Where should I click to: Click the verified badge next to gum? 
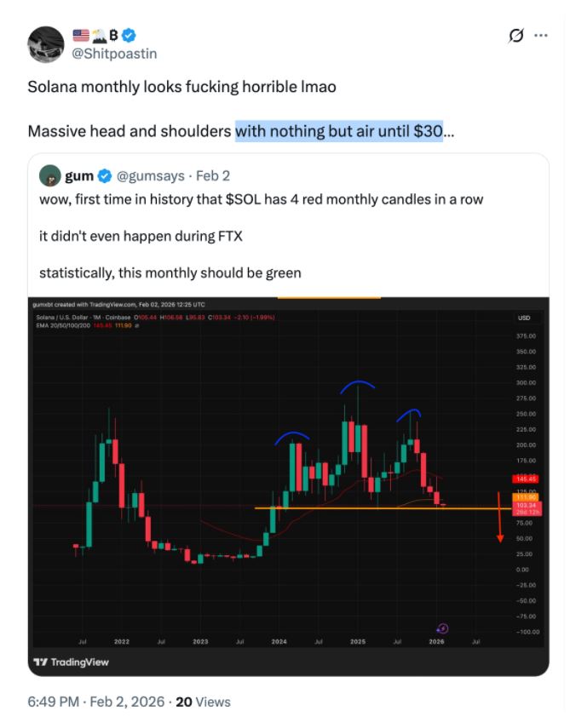click(x=105, y=177)
